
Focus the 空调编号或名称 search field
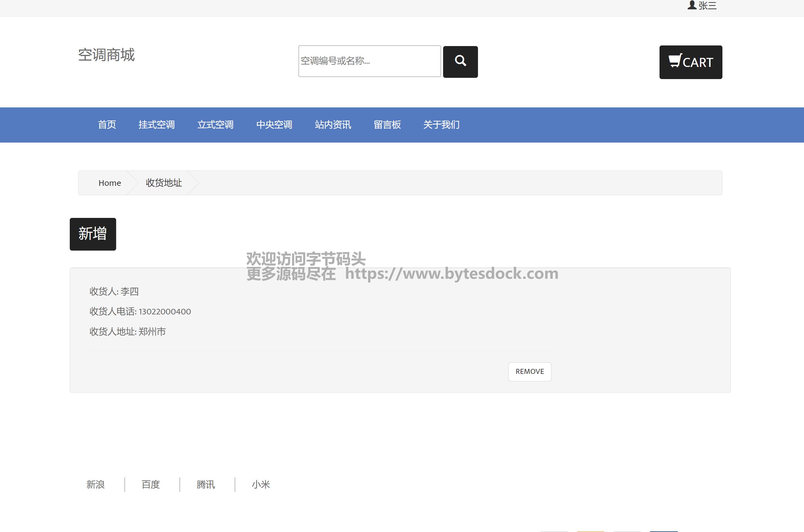(369, 61)
